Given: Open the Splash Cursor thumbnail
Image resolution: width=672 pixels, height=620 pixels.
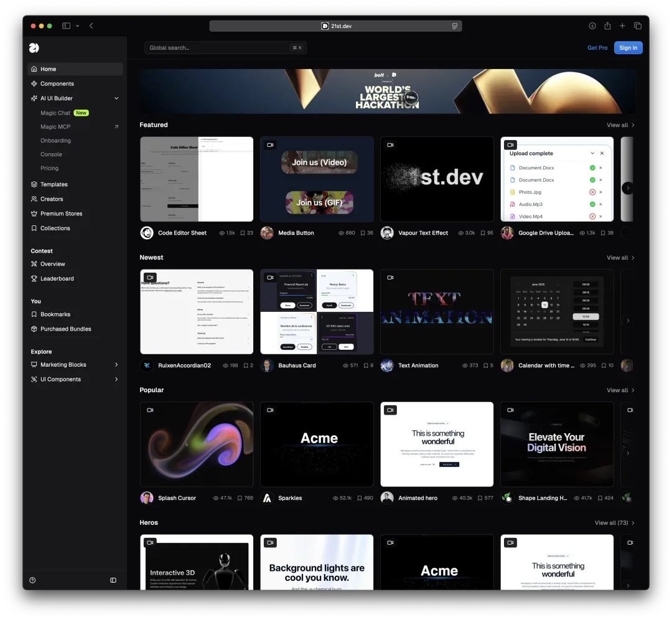Looking at the screenshot, I should tap(197, 444).
